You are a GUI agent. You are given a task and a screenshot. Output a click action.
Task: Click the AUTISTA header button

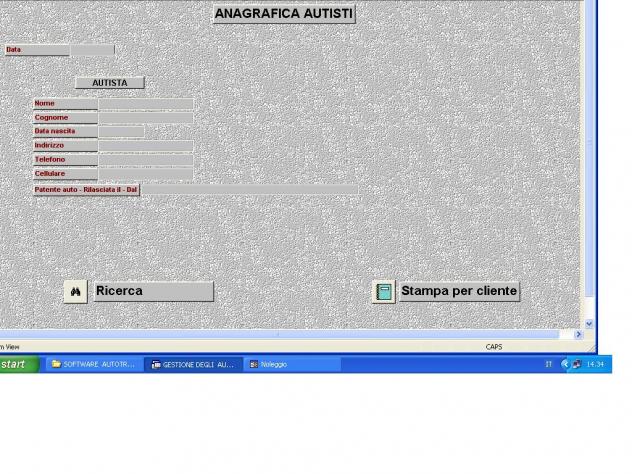[110, 83]
